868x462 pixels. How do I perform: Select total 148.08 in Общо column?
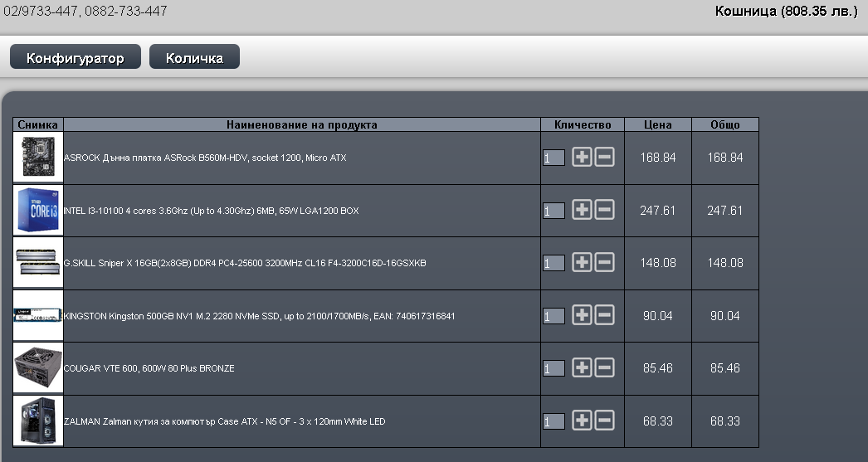pyautogui.click(x=725, y=263)
